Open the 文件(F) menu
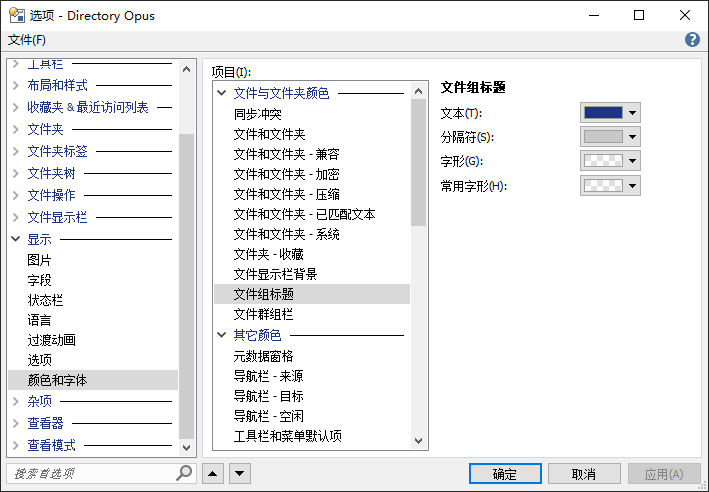The height and width of the screenshot is (492, 709). point(27,40)
